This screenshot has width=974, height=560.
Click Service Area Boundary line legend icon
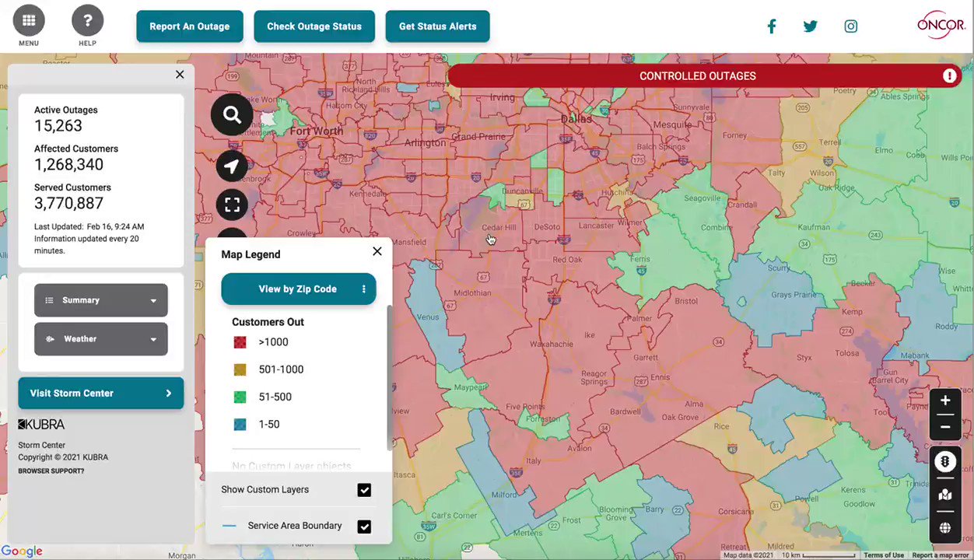coord(229,527)
